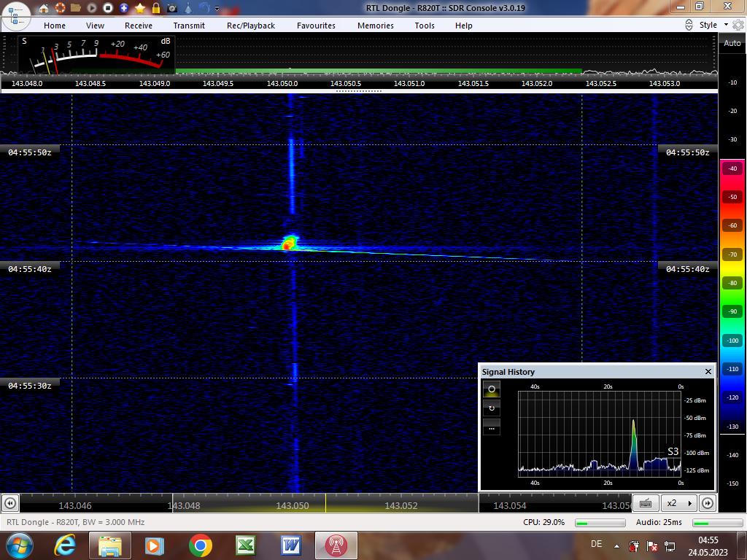Click the folder icon in the quick access toolbar
747x560 pixels.
coord(75,8)
